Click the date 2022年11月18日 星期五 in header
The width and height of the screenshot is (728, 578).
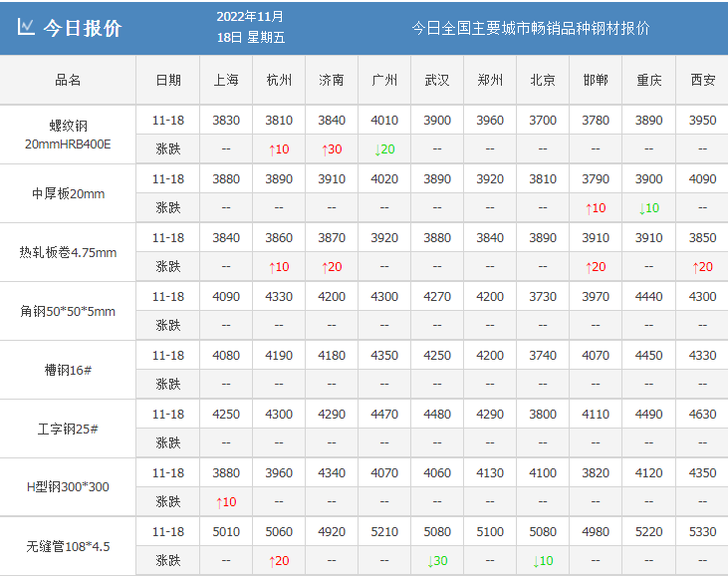point(250,27)
